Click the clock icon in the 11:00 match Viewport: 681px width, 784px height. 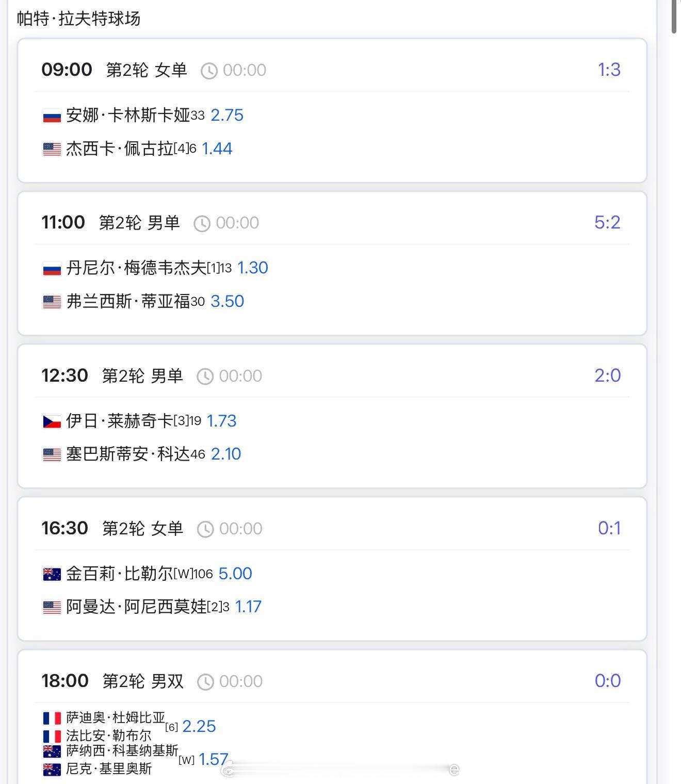pos(202,223)
